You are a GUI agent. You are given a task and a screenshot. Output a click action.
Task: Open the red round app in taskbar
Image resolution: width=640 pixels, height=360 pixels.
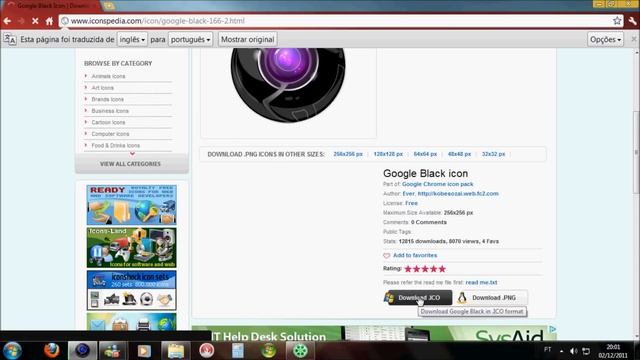[207, 351]
